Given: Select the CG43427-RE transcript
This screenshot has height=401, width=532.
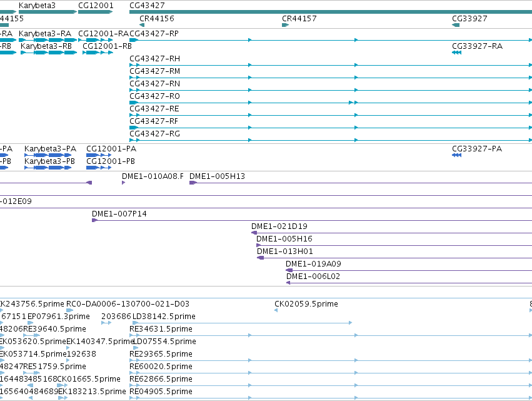Looking at the screenshot, I should coord(331,115).
